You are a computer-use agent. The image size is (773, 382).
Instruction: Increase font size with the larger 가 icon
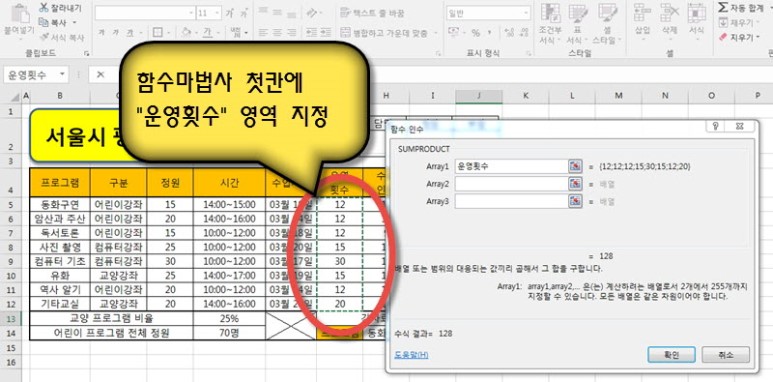pos(229,13)
